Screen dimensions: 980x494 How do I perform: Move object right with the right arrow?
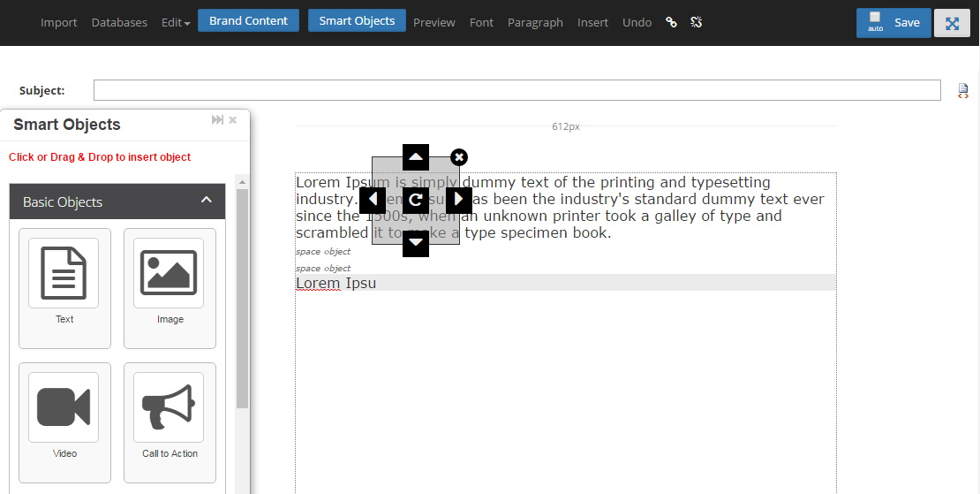(458, 200)
